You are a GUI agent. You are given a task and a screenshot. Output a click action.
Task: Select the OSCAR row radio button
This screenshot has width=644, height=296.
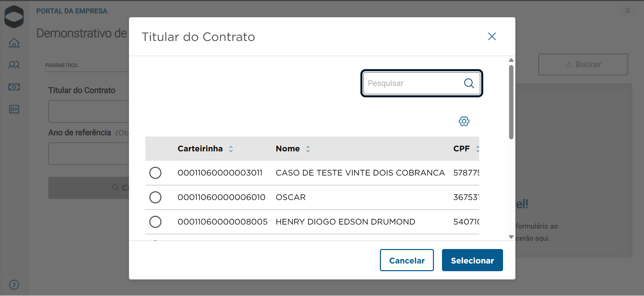(155, 197)
